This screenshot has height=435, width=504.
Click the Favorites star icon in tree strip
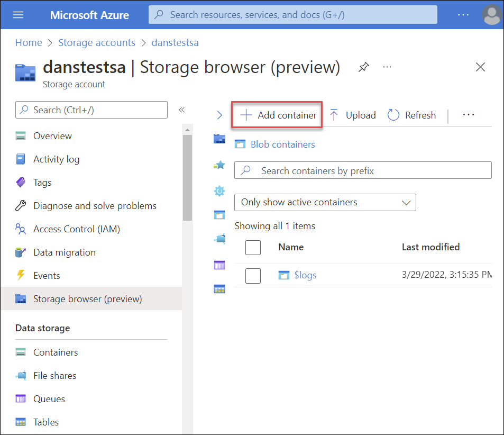click(x=219, y=166)
